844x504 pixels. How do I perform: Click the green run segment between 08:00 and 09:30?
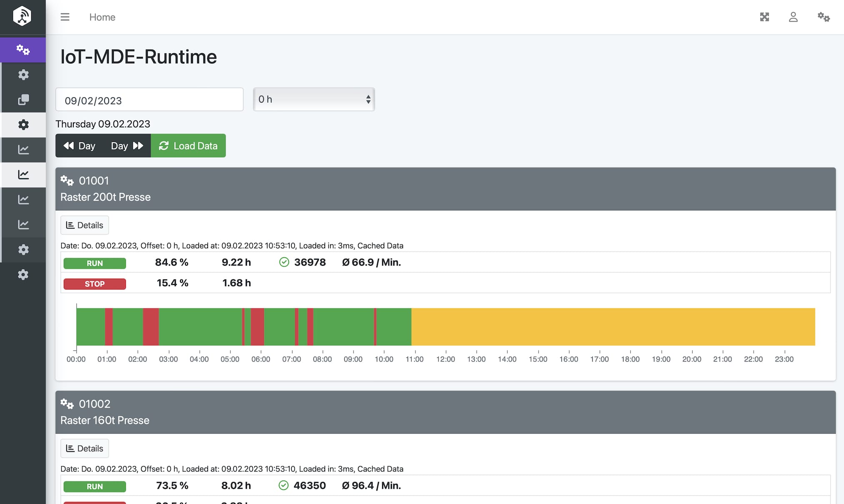[343, 327]
